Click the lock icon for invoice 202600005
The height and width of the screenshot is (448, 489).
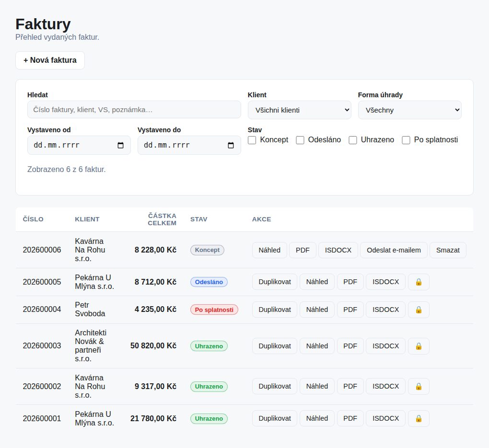click(x=419, y=282)
